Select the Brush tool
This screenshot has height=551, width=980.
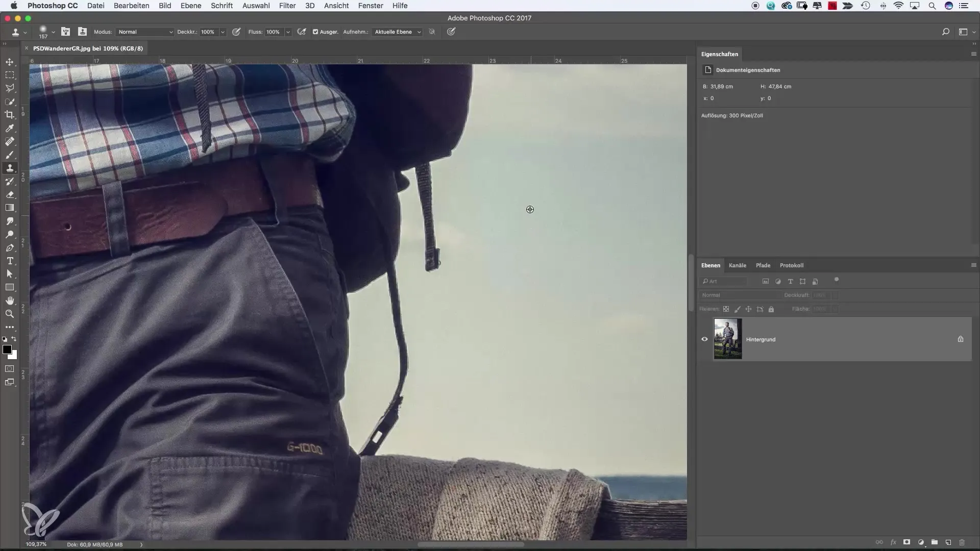(10, 155)
